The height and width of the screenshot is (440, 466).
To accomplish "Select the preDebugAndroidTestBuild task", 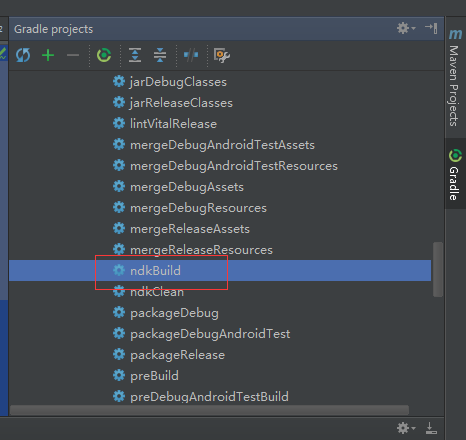I will (209, 397).
